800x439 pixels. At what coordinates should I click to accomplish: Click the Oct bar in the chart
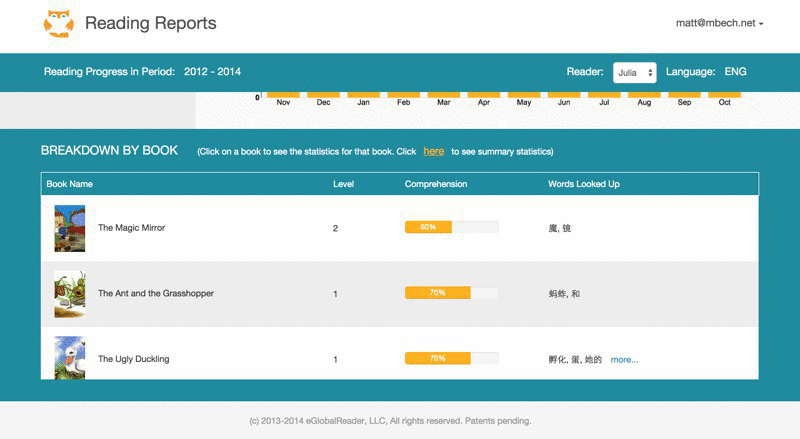pos(724,95)
